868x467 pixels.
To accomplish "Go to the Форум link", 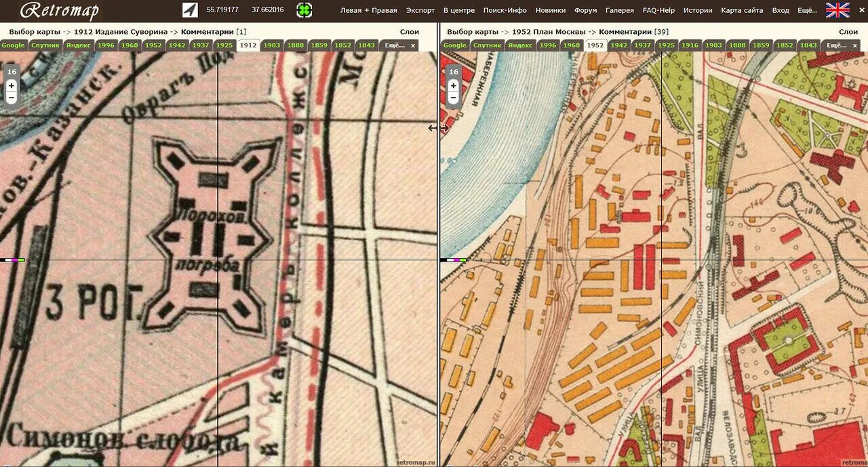I will pyautogui.click(x=585, y=10).
